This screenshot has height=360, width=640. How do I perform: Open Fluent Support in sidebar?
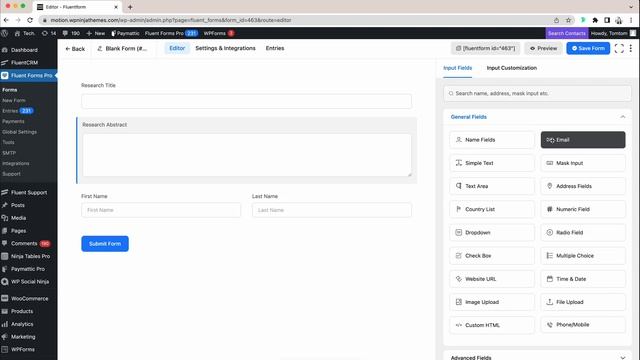coord(29,192)
